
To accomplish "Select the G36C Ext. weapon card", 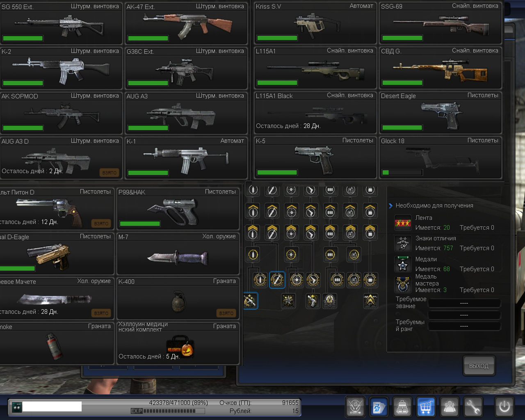I will point(186,68).
